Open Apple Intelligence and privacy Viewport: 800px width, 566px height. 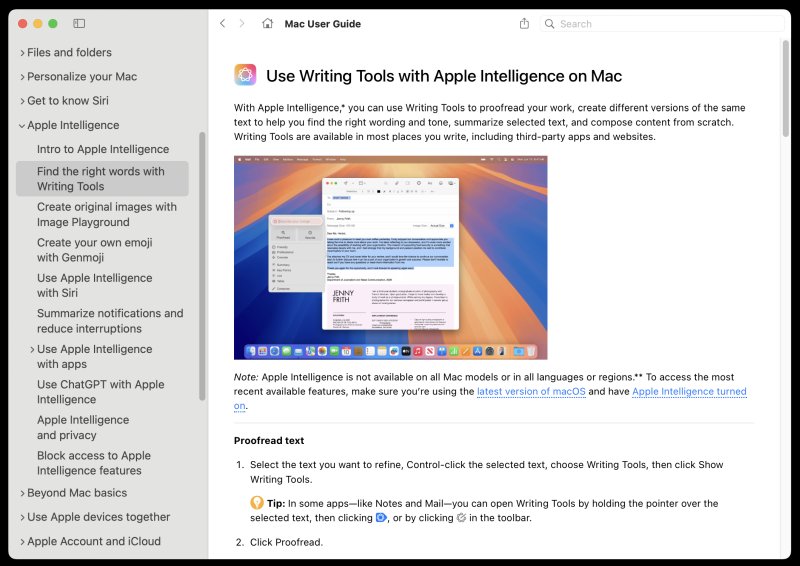point(83,427)
